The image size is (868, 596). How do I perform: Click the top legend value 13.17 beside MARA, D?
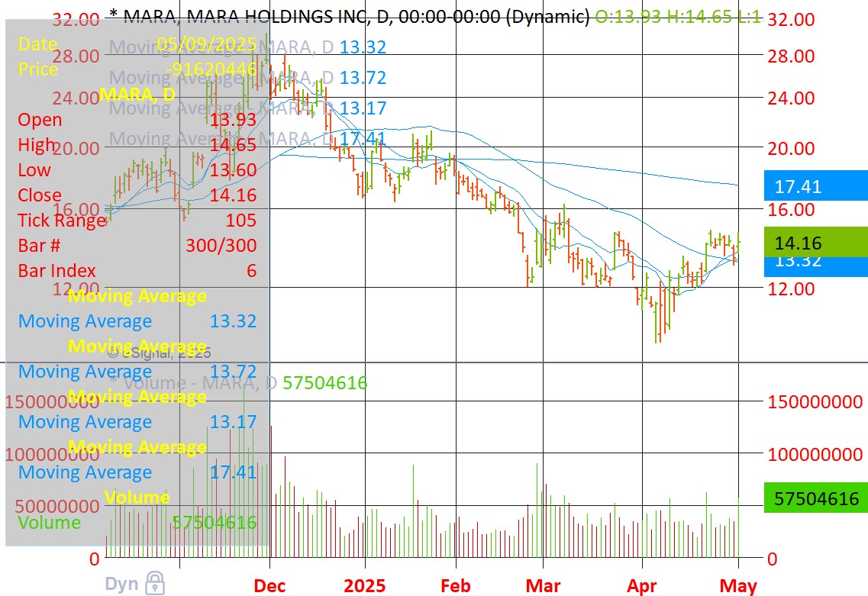click(363, 108)
